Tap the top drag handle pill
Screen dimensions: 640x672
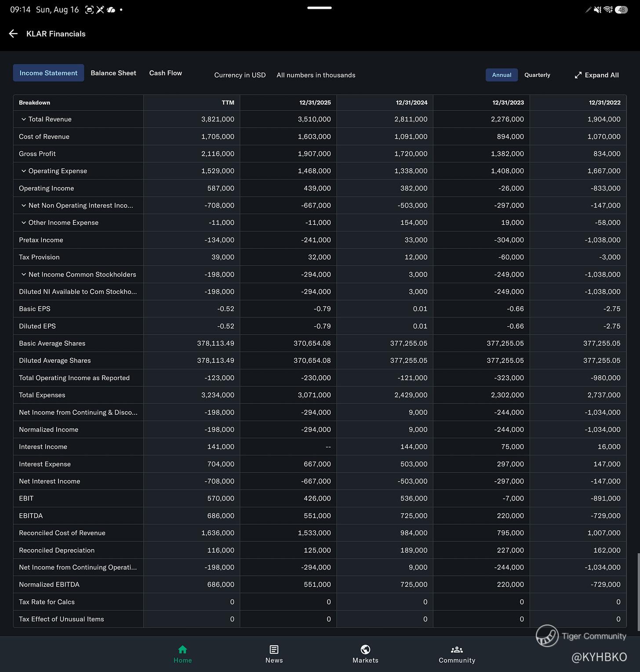click(320, 7)
